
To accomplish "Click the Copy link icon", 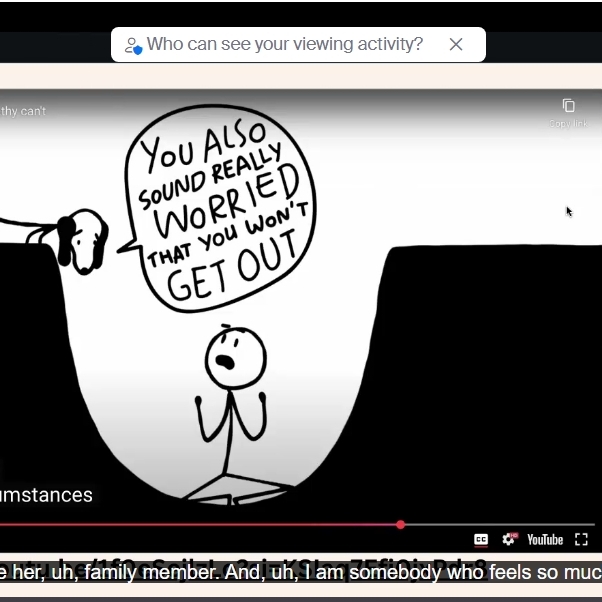I will coord(568,106).
